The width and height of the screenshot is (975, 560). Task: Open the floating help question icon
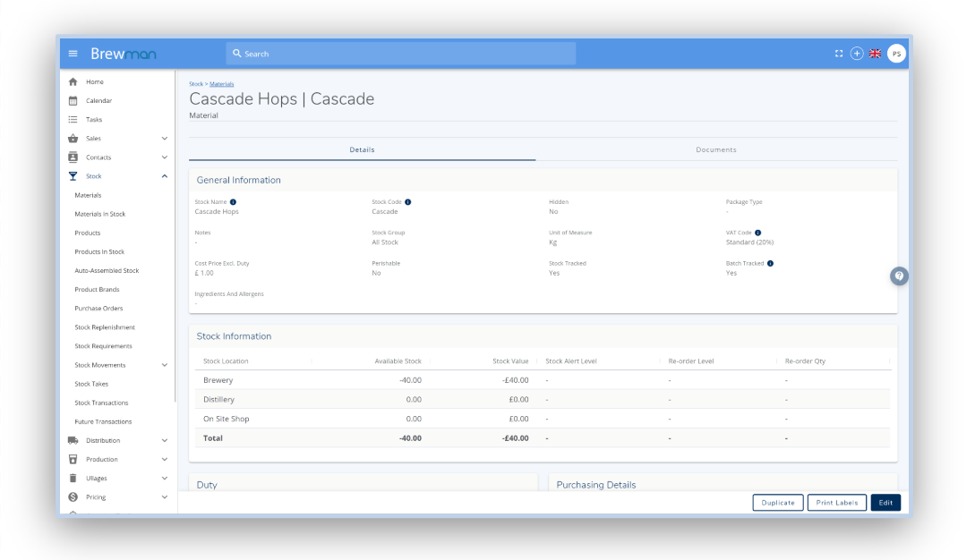click(x=899, y=276)
